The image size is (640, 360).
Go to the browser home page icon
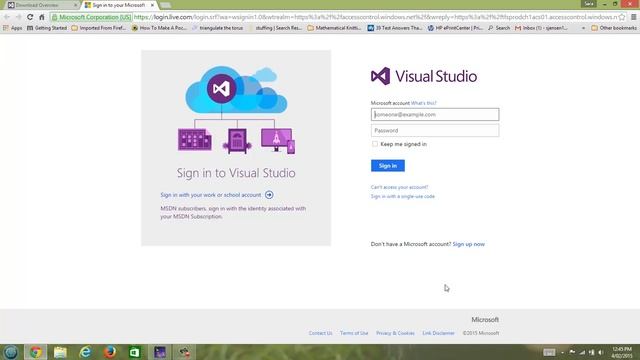pyautogui.click(x=42, y=17)
